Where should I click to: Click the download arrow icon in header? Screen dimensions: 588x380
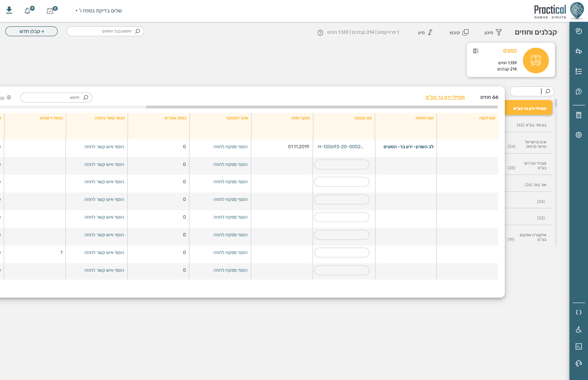9,10
